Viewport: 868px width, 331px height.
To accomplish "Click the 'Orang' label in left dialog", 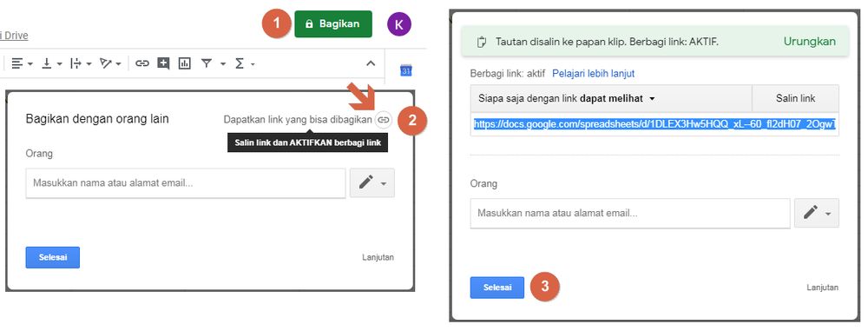I will tap(39, 154).
